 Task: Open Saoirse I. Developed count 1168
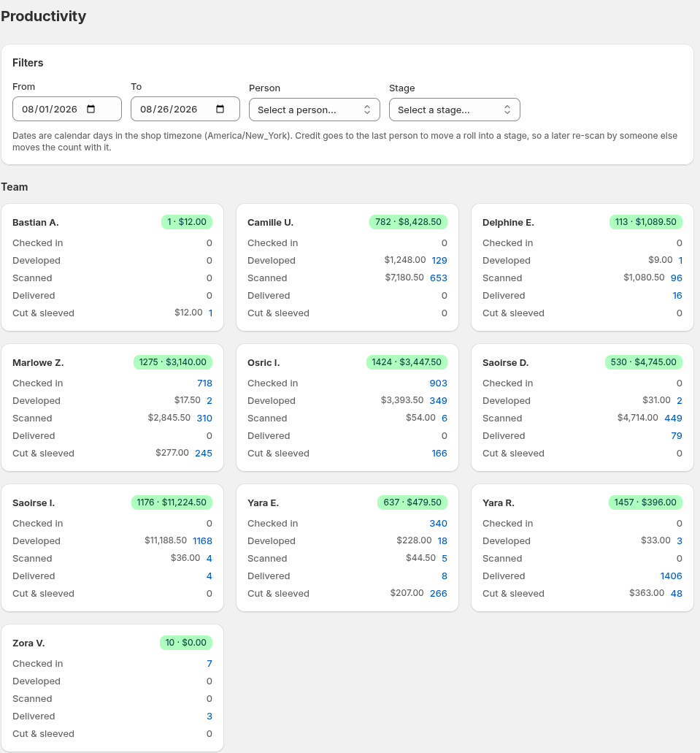click(x=202, y=540)
